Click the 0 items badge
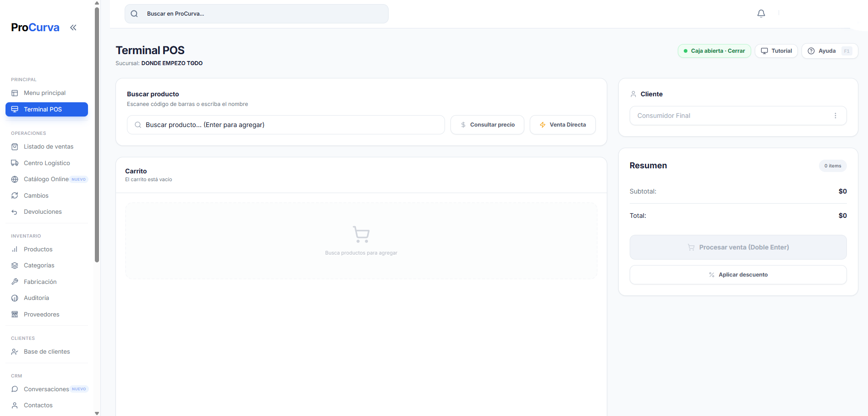Image resolution: width=868 pixels, height=416 pixels. (x=833, y=166)
